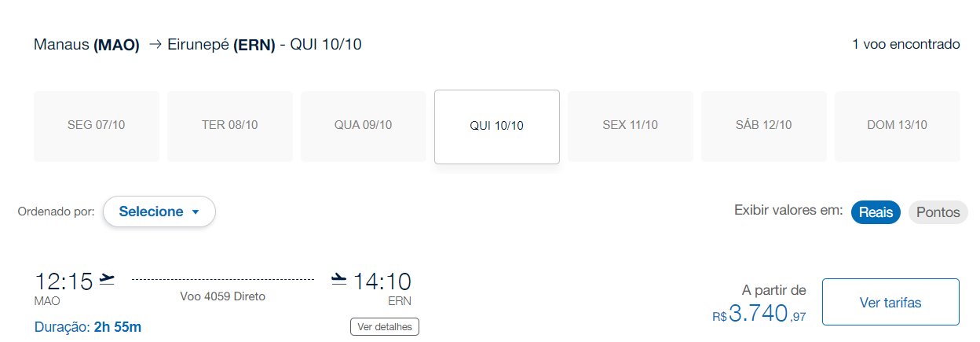Image resolution: width=980 pixels, height=342 pixels.
Task: Open Ver detalhes for flight 4059
Action: (385, 326)
